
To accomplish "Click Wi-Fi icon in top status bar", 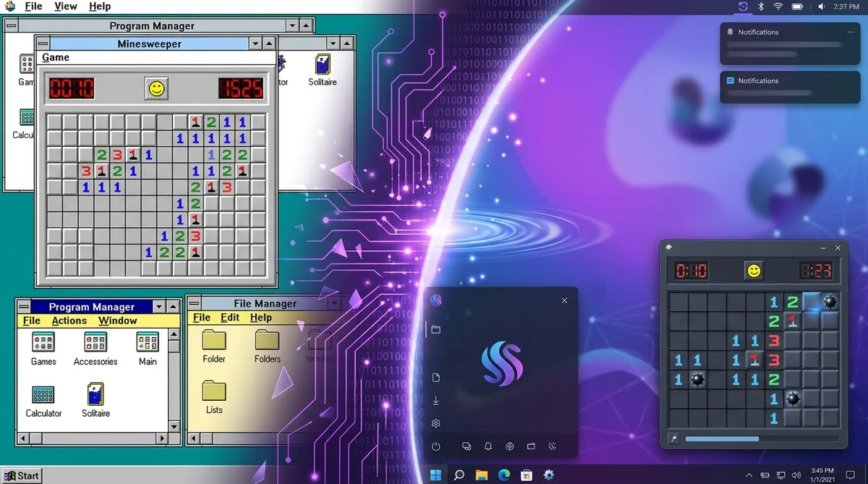I will pyautogui.click(x=778, y=7).
